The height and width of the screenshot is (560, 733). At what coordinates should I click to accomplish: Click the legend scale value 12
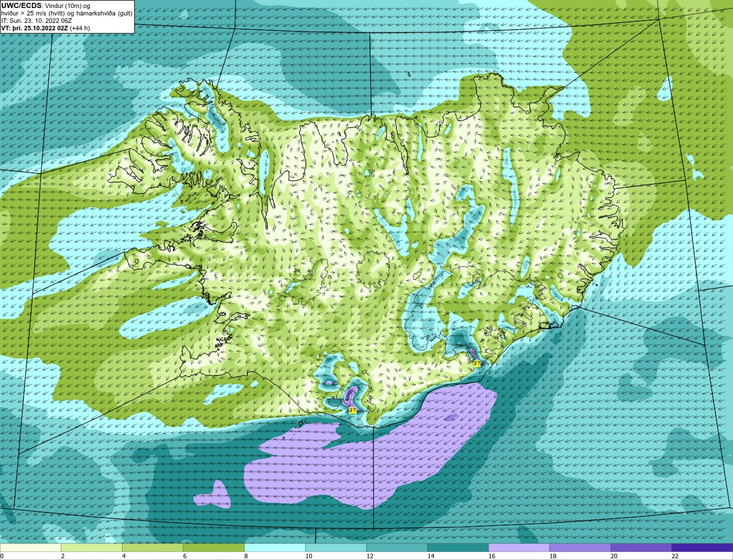370,556
